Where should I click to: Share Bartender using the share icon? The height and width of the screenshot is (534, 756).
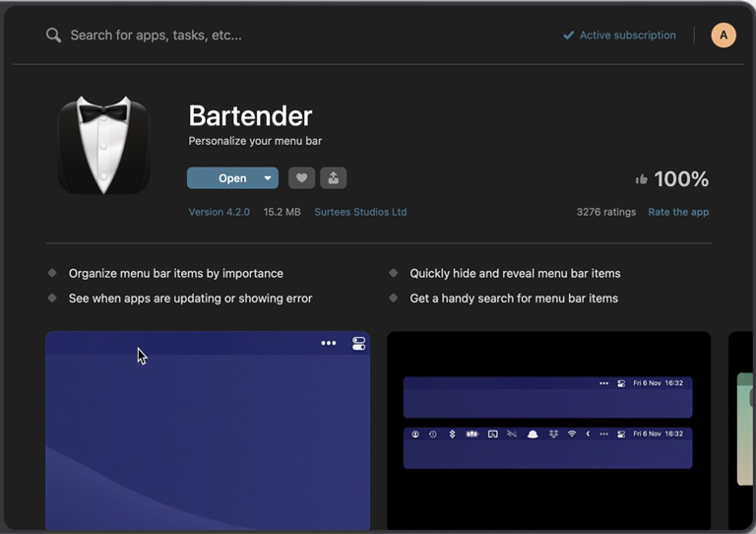tap(333, 178)
